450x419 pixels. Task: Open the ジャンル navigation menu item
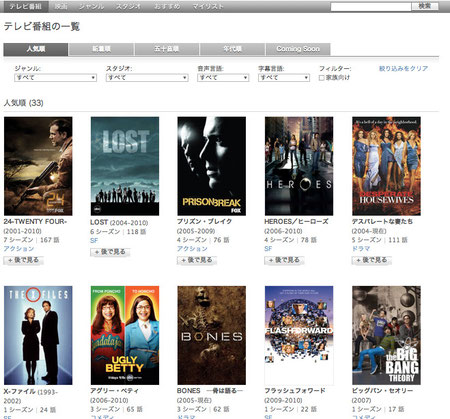tap(91, 6)
